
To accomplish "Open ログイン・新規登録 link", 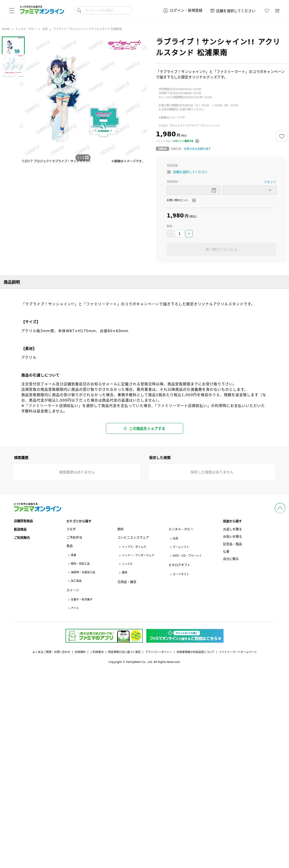I will coord(183,10).
